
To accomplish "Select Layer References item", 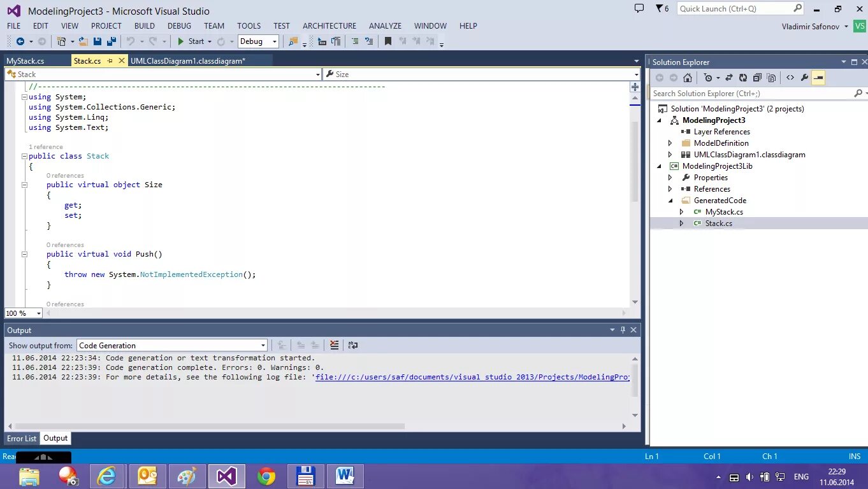I will 721,132.
